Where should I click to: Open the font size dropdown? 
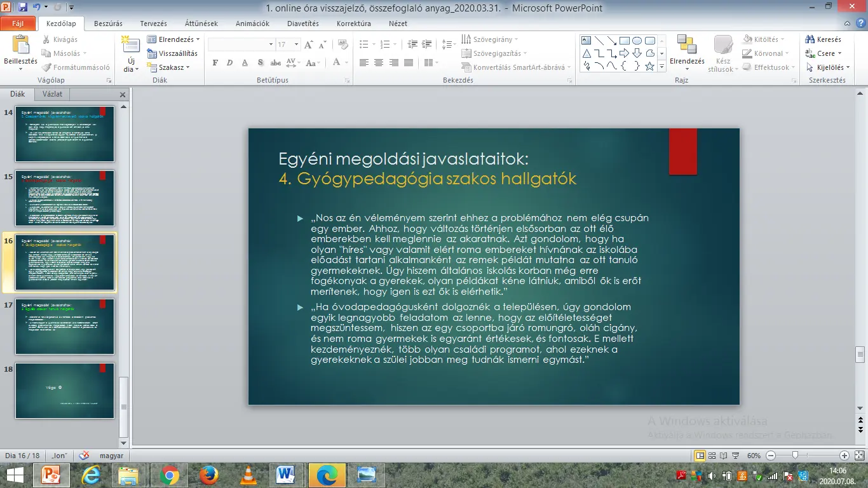click(296, 44)
